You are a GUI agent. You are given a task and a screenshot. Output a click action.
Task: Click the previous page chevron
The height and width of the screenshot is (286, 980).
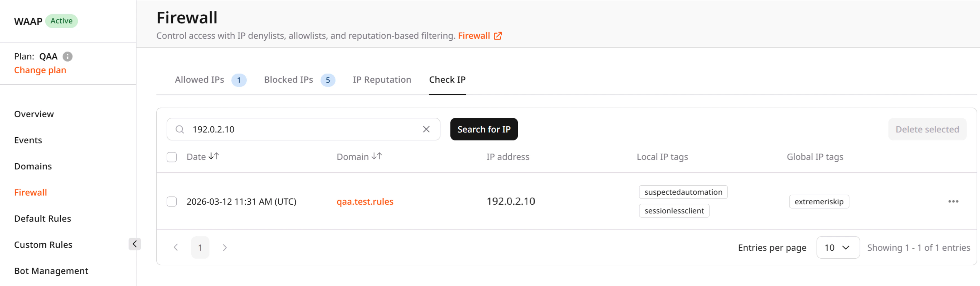pyautogui.click(x=176, y=247)
